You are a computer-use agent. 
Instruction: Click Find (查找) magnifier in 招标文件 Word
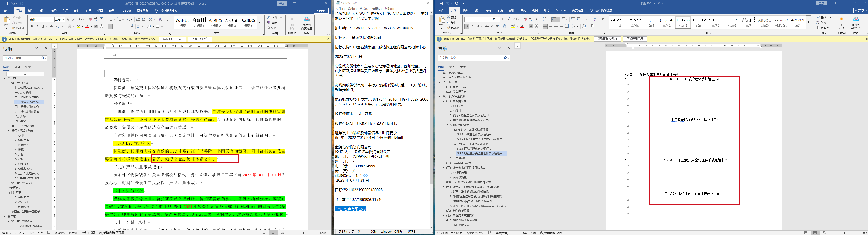pyautogui.click(x=269, y=17)
